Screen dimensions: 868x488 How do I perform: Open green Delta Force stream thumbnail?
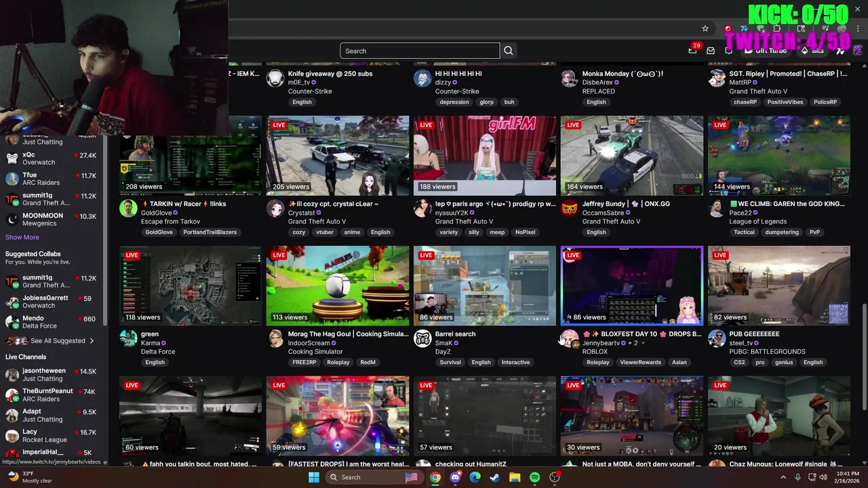pos(191,285)
